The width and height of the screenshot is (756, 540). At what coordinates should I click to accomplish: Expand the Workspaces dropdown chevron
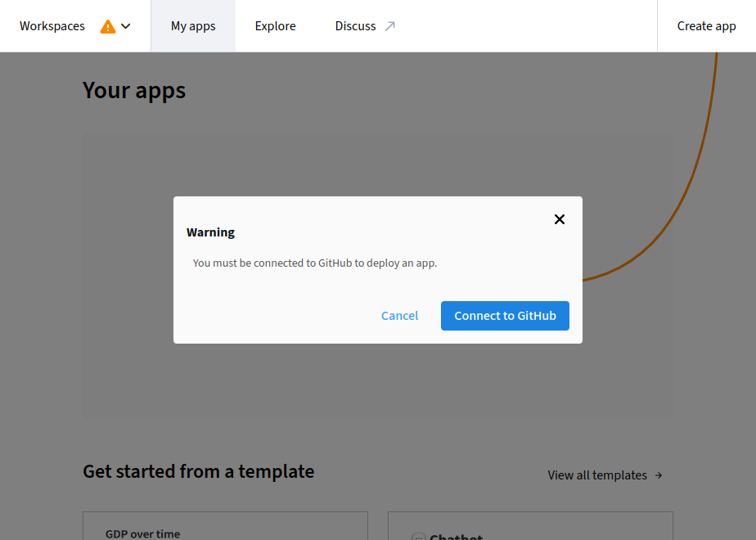pyautogui.click(x=126, y=26)
